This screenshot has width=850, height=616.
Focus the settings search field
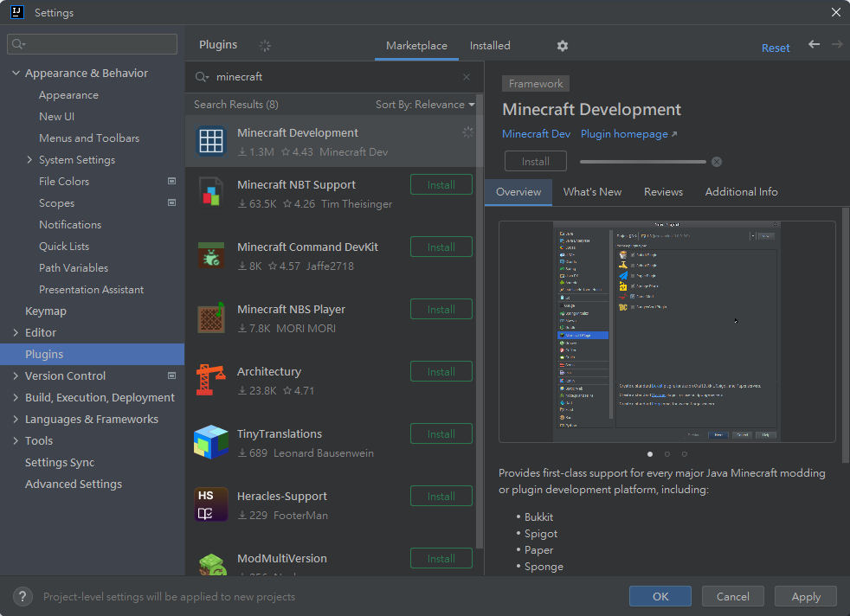92,44
